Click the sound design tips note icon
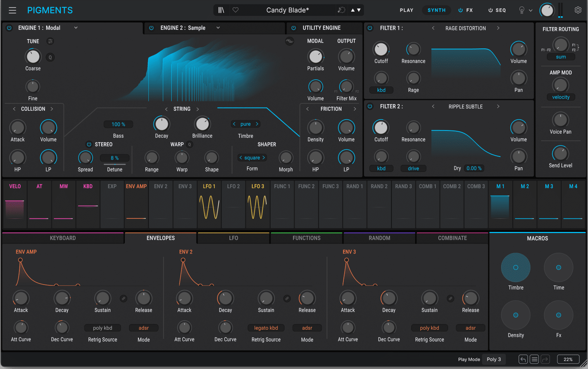Viewport: 588px width, 369px height. (x=341, y=10)
